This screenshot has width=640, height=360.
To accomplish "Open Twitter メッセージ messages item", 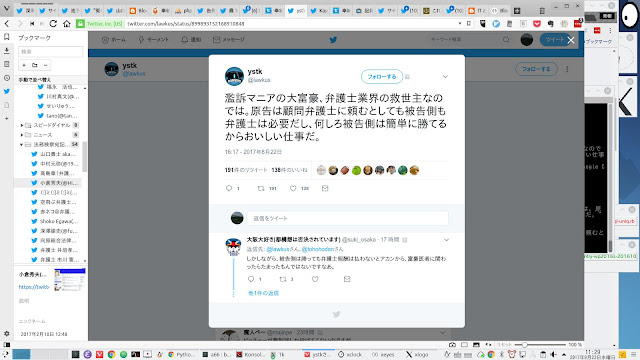I will pos(229,40).
